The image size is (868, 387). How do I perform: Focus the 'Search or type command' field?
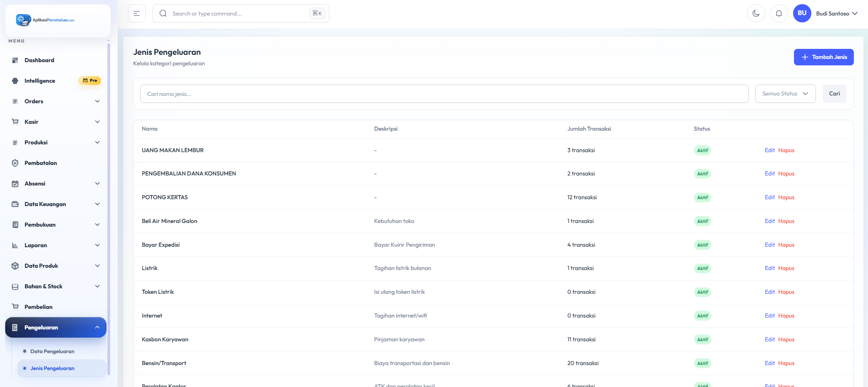point(241,13)
